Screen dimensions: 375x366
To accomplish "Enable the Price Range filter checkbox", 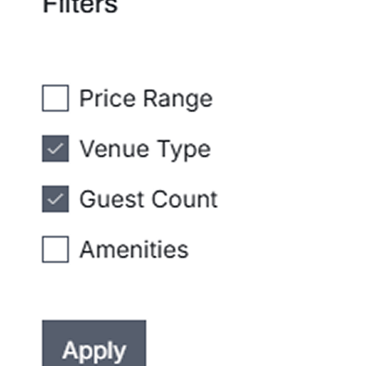I will [55, 98].
